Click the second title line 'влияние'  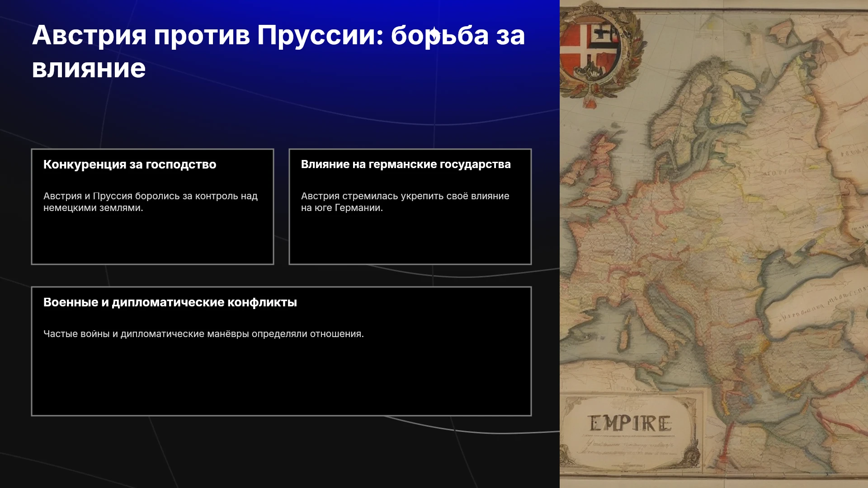[x=89, y=69]
